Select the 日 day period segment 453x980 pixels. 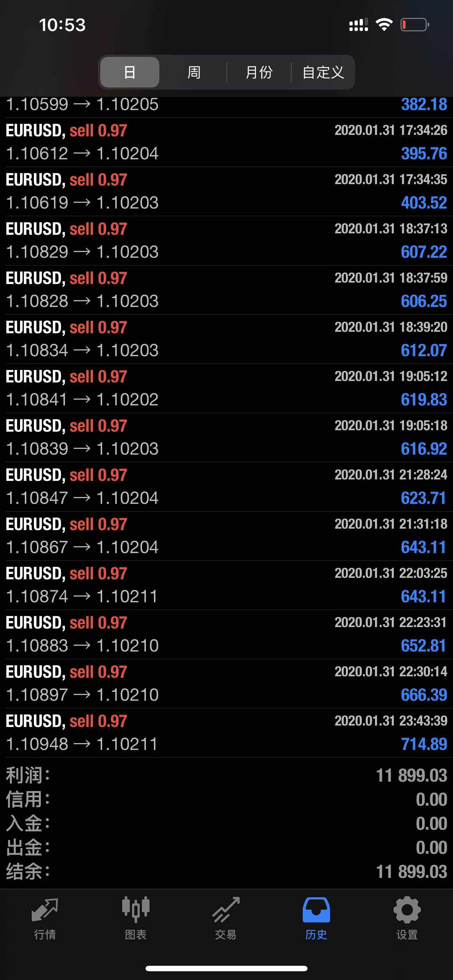click(130, 72)
